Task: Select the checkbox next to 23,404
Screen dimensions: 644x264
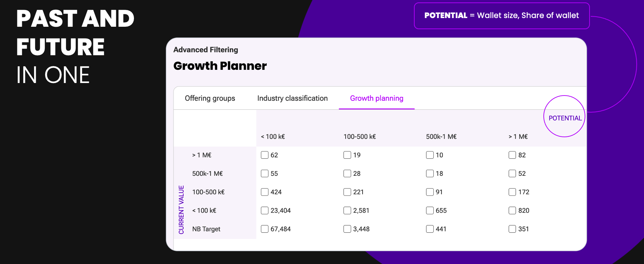Action: pyautogui.click(x=265, y=210)
